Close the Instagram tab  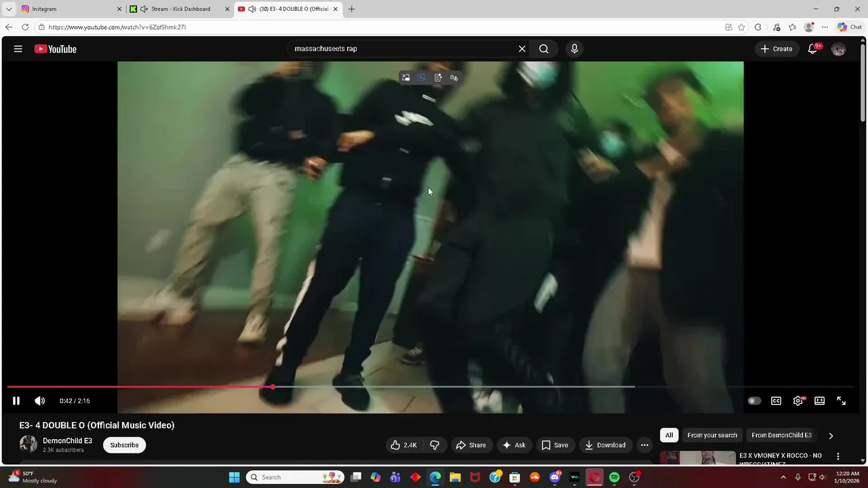pos(119,9)
